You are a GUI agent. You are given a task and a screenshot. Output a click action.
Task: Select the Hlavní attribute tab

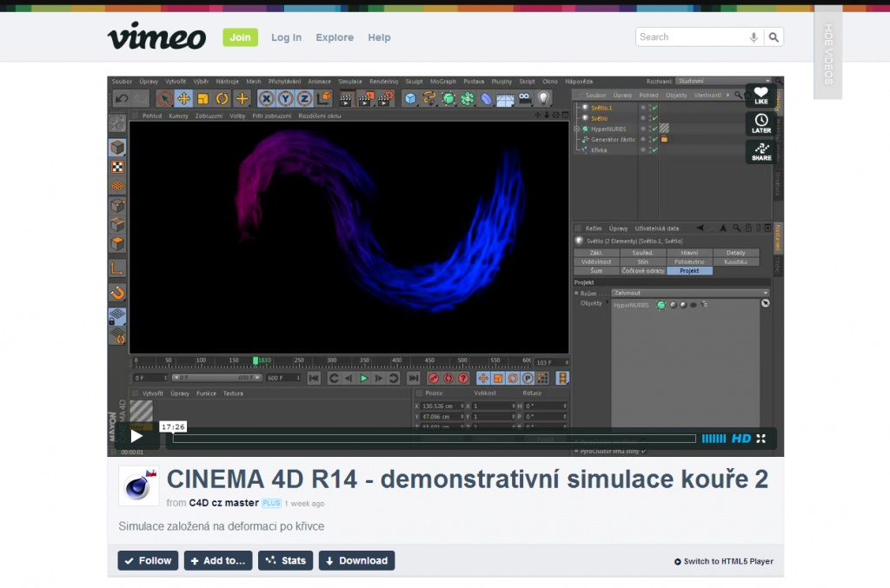pyautogui.click(x=689, y=253)
